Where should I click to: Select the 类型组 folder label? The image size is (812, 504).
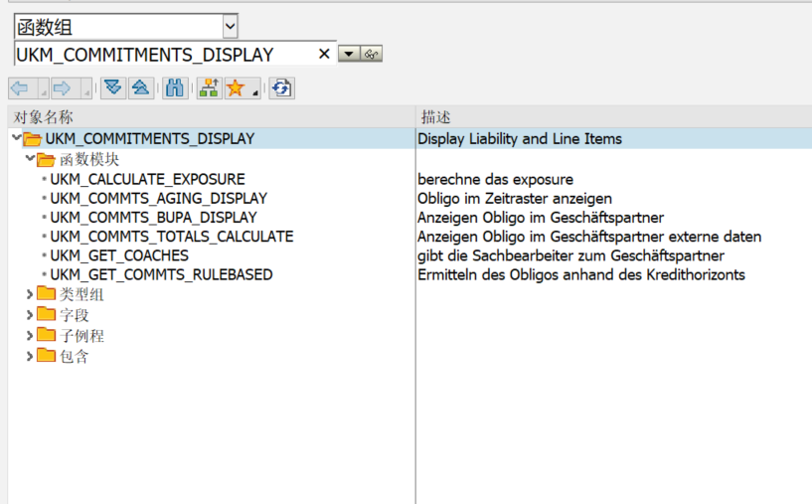click(81, 294)
